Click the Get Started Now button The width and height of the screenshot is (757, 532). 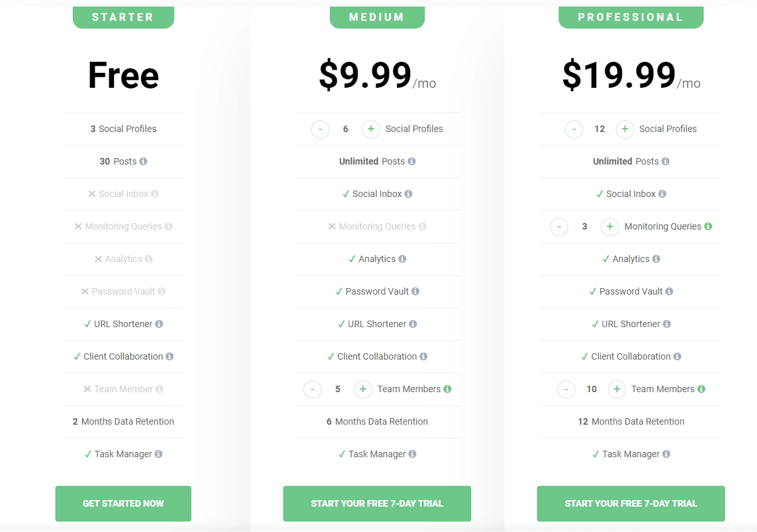point(123,503)
